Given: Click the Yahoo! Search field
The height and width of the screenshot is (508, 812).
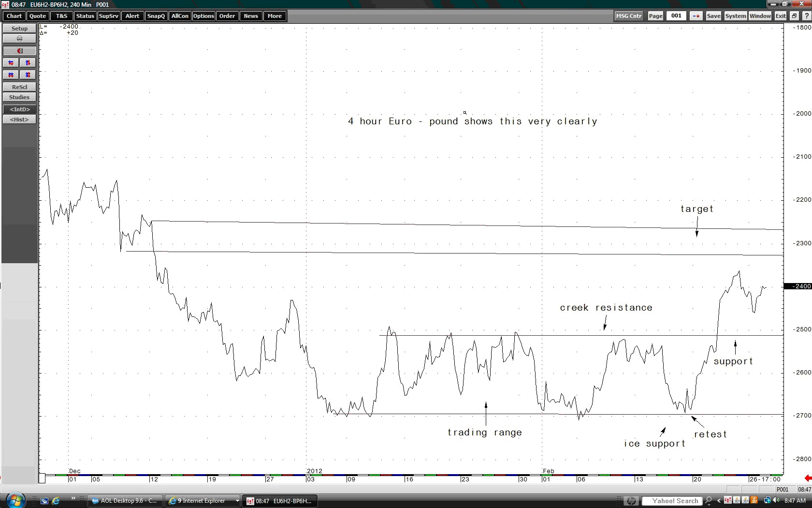Looking at the screenshot, I should 672,501.
